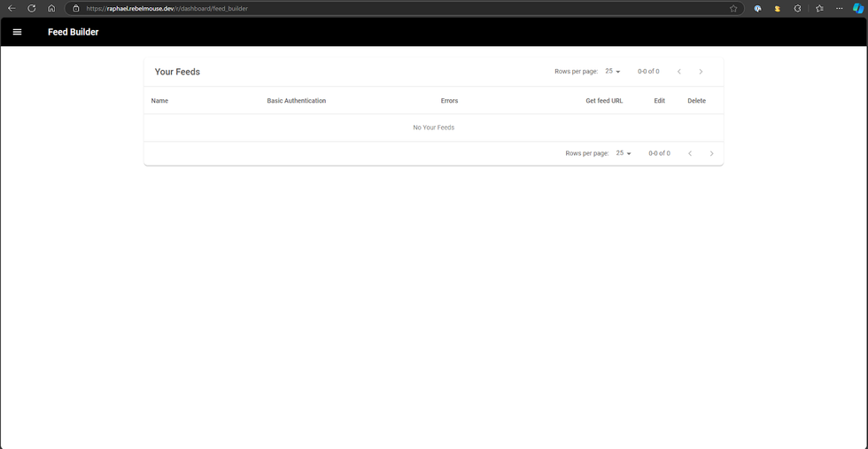Go to next page in top pagination
Image resolution: width=868 pixels, height=449 pixels.
coord(701,72)
